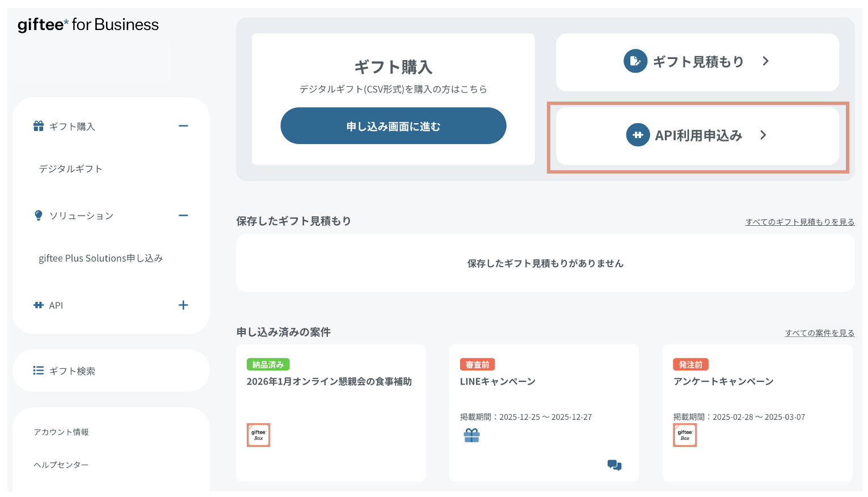Click the 保存したギフト見積もりがありません message

point(545,263)
